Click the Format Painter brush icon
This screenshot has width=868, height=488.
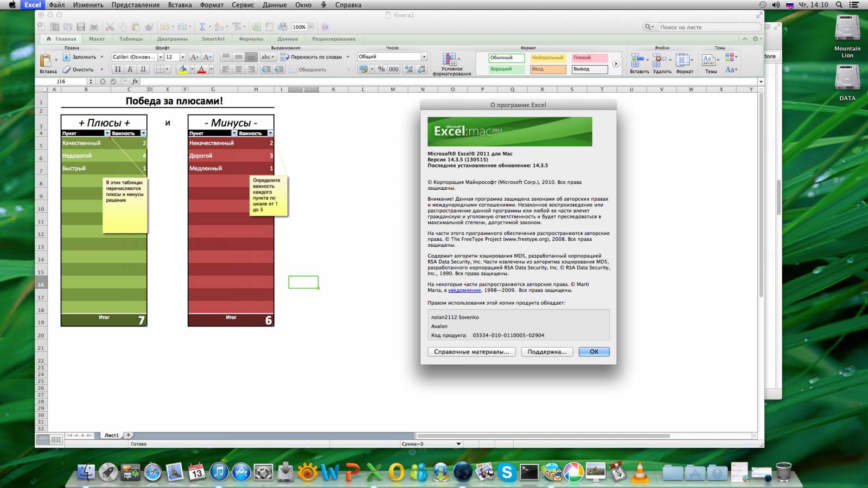(x=149, y=27)
